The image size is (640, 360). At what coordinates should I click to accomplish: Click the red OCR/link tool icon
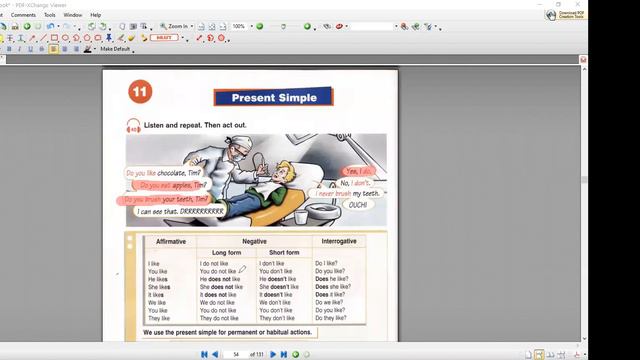339,27
